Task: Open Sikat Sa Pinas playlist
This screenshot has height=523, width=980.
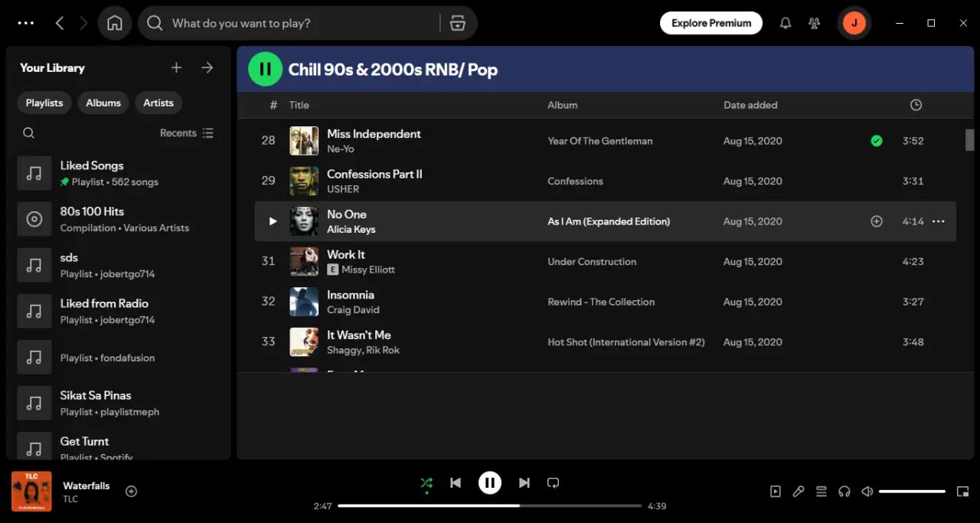Action: tap(119, 404)
